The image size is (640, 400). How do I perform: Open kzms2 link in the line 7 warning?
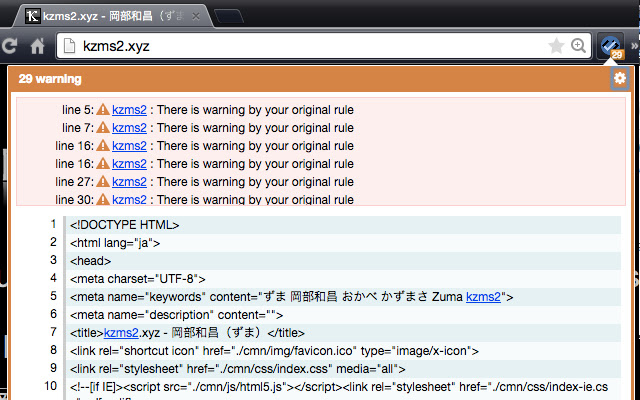click(129, 128)
